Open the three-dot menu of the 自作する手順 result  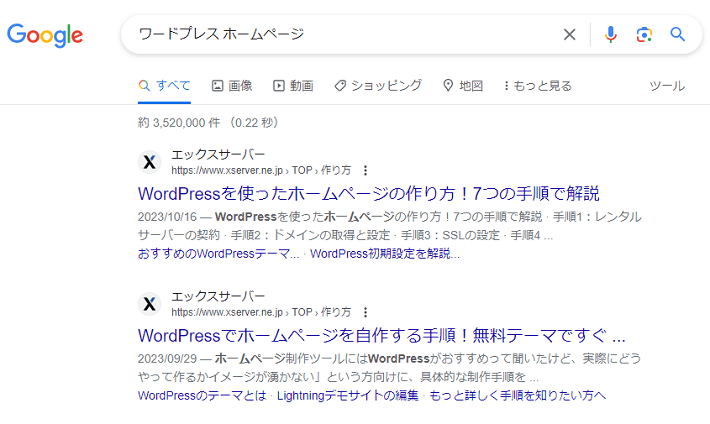(x=365, y=312)
